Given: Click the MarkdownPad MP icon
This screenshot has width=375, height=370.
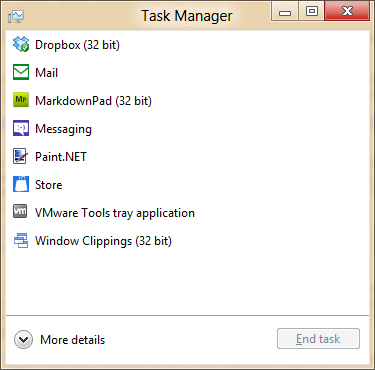Looking at the screenshot, I should (x=21, y=100).
